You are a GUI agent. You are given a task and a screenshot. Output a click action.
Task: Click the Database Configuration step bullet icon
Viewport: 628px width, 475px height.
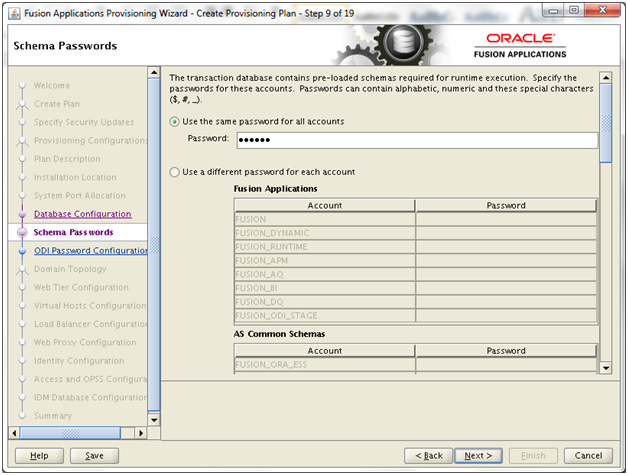(x=22, y=214)
